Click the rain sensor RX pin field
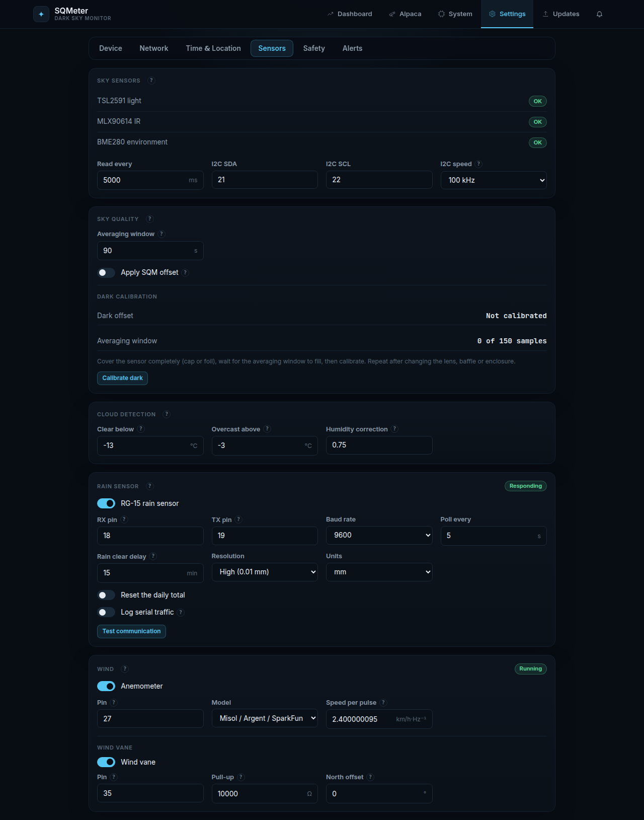This screenshot has width=644, height=820. click(x=150, y=536)
